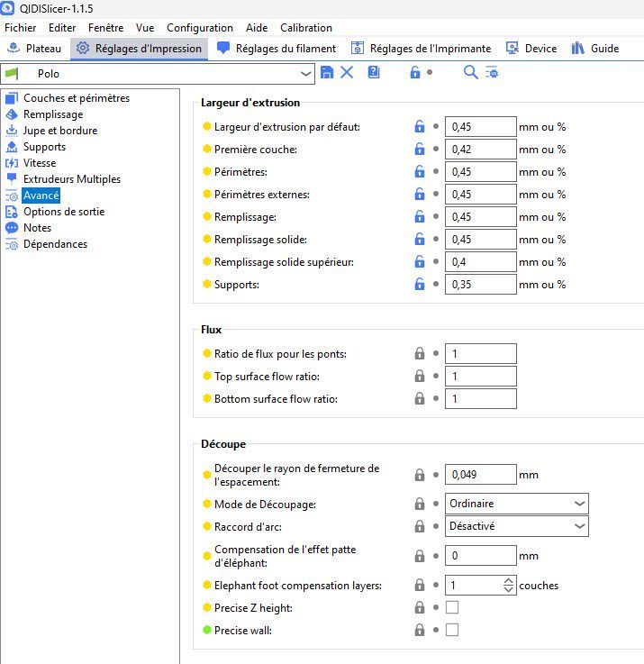Click the Bottom surface flow ratio field
The width and height of the screenshot is (644, 664).
481,398
